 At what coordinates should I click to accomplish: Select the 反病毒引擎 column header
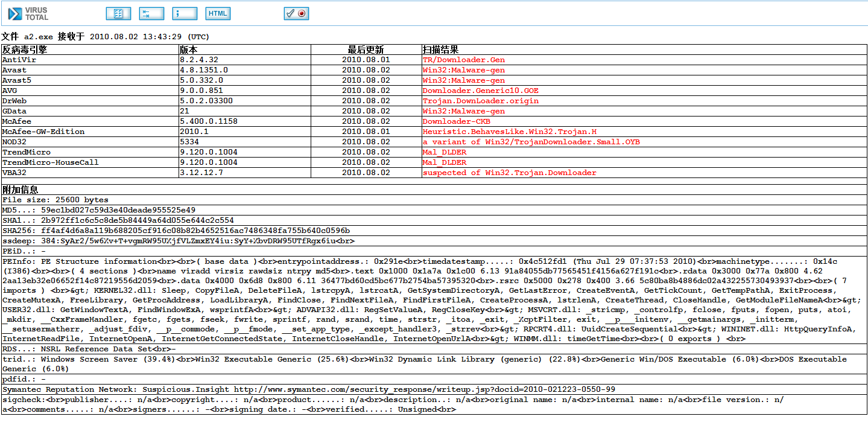pos(25,50)
